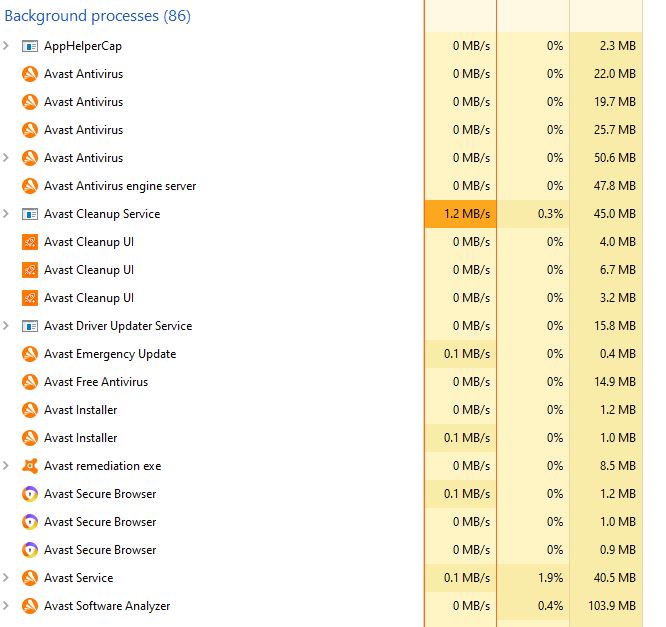Select the Avast Driver Updater Service name
Viewport: 666px width, 627px height.
click(118, 326)
